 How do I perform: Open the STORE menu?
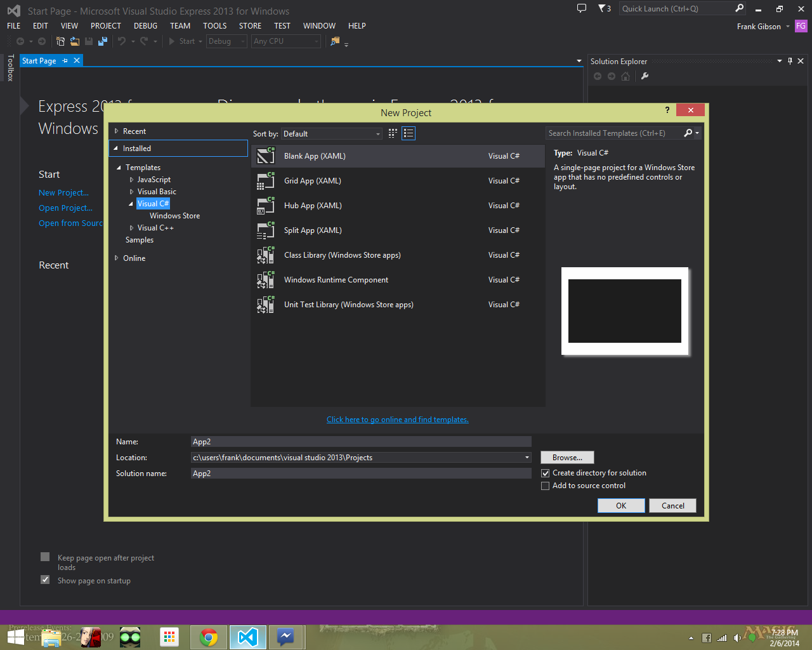coord(250,26)
